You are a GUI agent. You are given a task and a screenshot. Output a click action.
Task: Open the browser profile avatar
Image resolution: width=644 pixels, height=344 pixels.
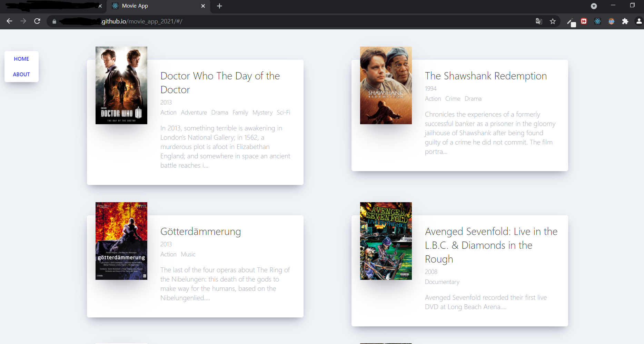(639, 21)
